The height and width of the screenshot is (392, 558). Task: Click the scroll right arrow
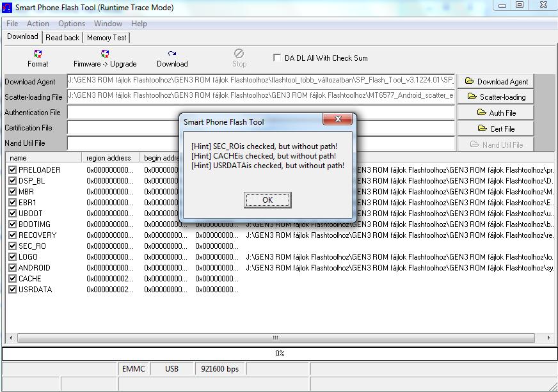click(x=548, y=338)
